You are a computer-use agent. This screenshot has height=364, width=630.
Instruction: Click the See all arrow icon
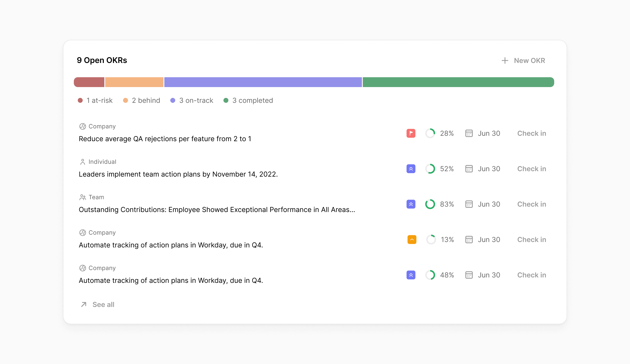84,304
